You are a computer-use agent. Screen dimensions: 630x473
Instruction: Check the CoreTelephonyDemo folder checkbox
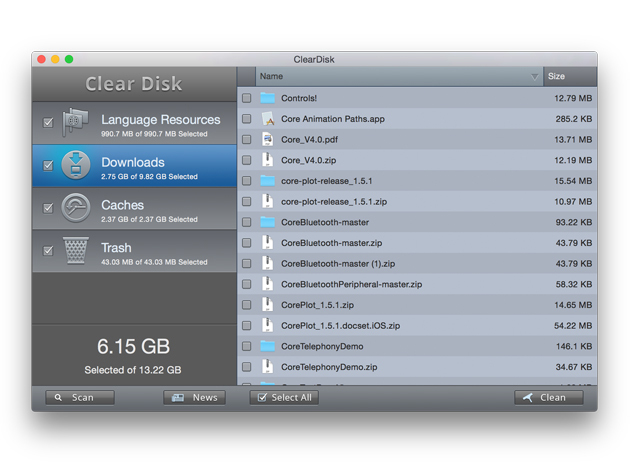247,346
